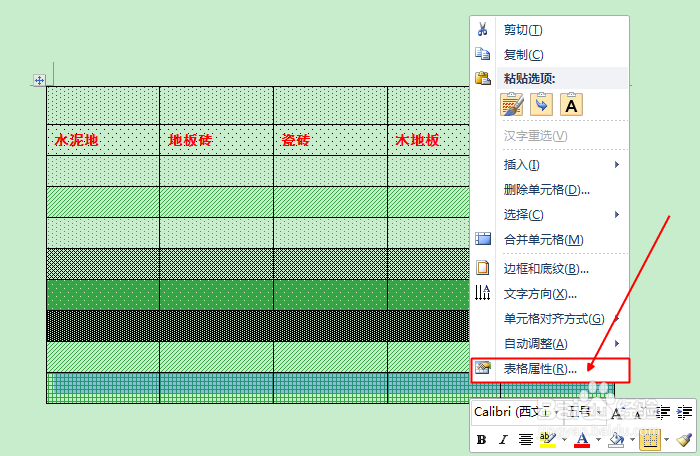Click the table cell containing 地板砖

217,140
